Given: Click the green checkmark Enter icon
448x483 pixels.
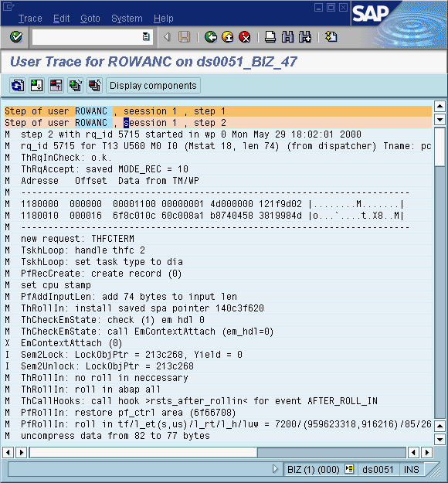Looking at the screenshot, I should [x=16, y=37].
